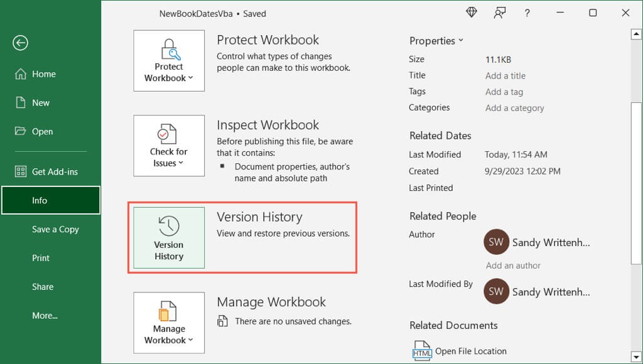Screen dimensions: 643x364
Task: Click the Add a title field
Action: point(505,76)
